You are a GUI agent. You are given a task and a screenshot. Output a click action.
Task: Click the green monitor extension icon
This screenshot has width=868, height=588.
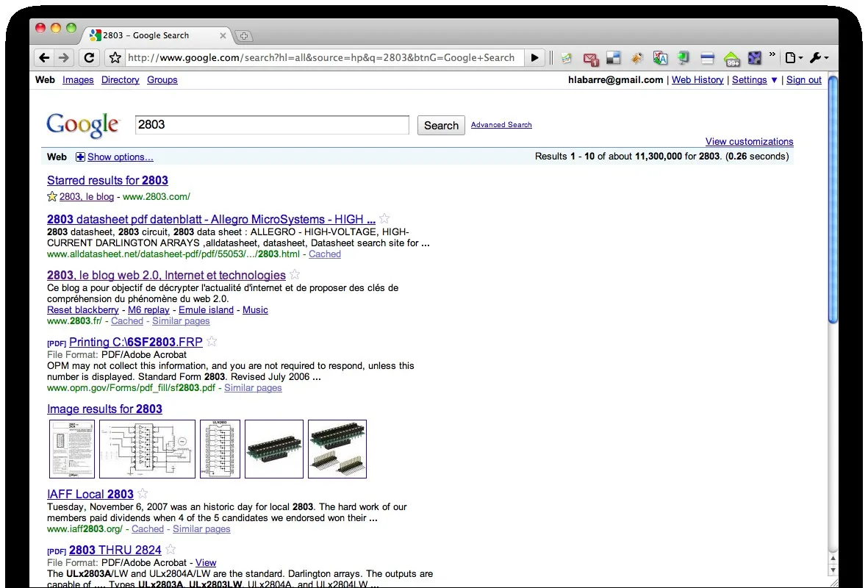pyautogui.click(x=684, y=57)
